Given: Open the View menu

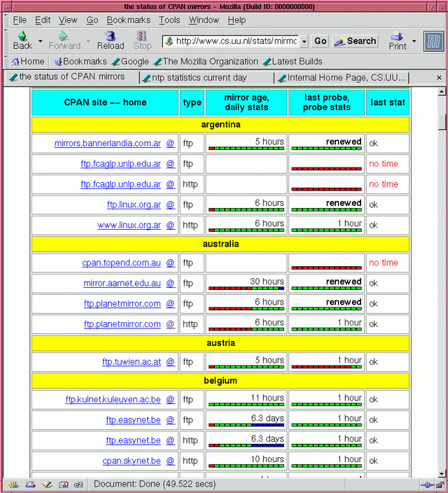Looking at the screenshot, I should coord(68,20).
